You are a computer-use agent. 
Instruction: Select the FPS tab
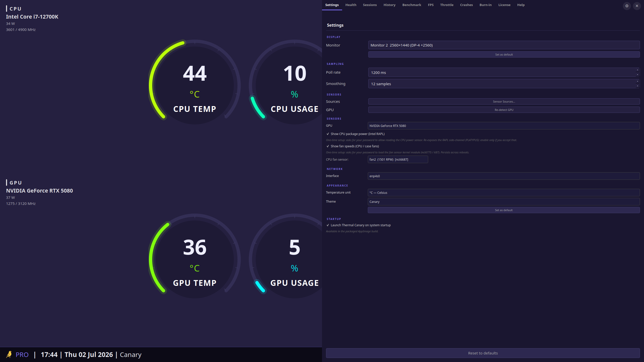click(x=431, y=5)
